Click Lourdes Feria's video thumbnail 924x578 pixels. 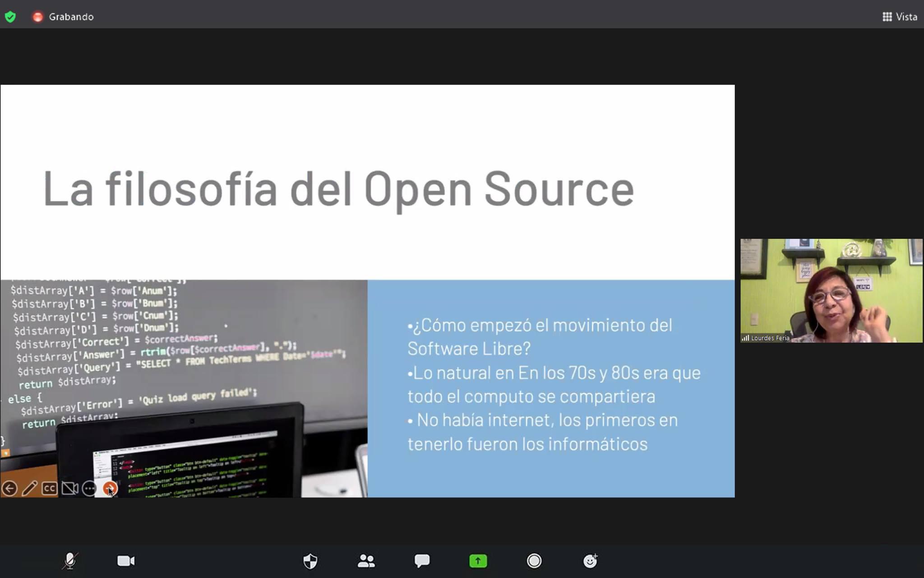(831, 290)
